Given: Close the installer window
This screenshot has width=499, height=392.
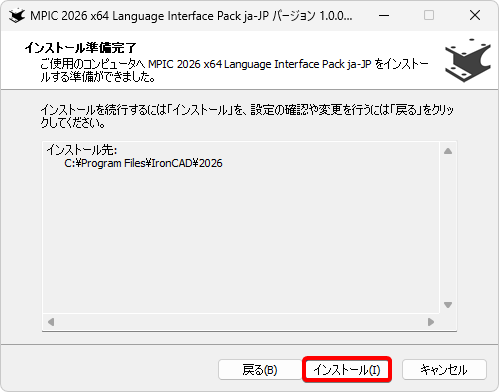Looking at the screenshot, I should point(475,15).
